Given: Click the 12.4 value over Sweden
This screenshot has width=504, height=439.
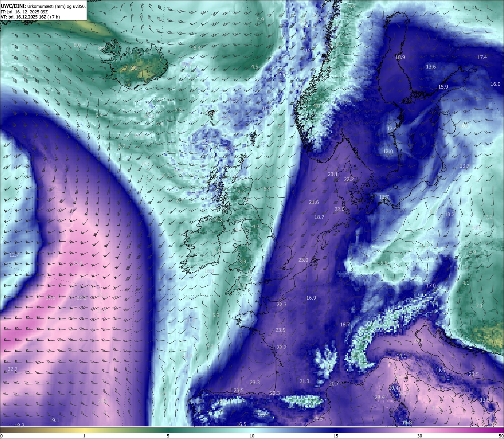Looking at the screenshot, I should 392,128.
